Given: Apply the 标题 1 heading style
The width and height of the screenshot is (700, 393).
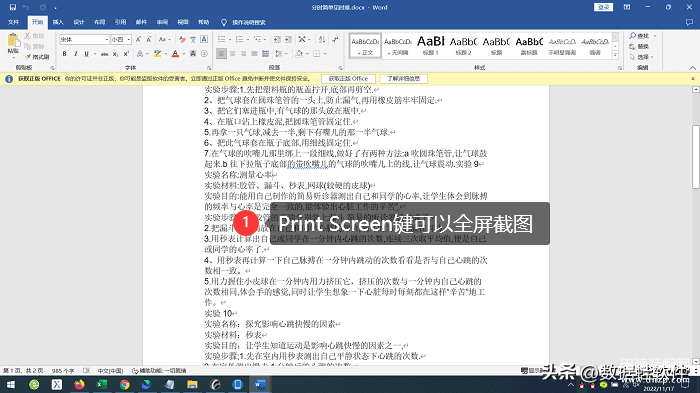Looking at the screenshot, I should (431, 46).
